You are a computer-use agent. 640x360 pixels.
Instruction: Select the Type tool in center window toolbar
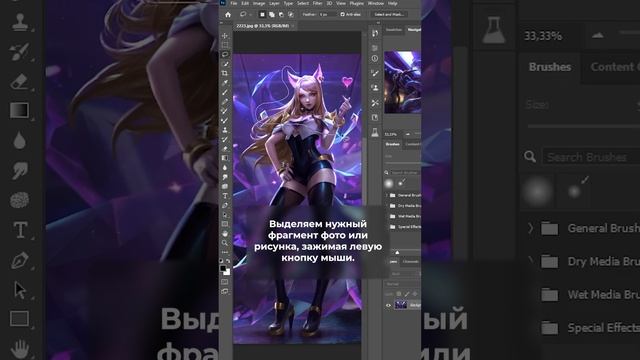(x=225, y=196)
